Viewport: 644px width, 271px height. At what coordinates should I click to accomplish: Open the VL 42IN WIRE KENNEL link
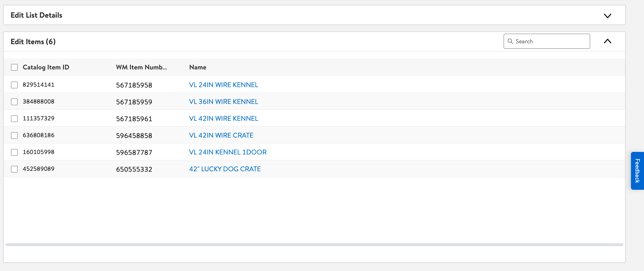[224, 119]
